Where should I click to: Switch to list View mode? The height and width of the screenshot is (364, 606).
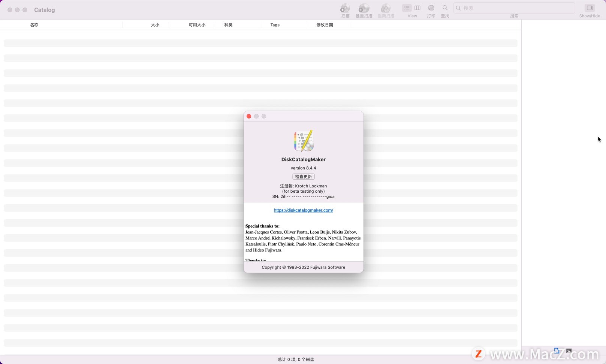407,8
